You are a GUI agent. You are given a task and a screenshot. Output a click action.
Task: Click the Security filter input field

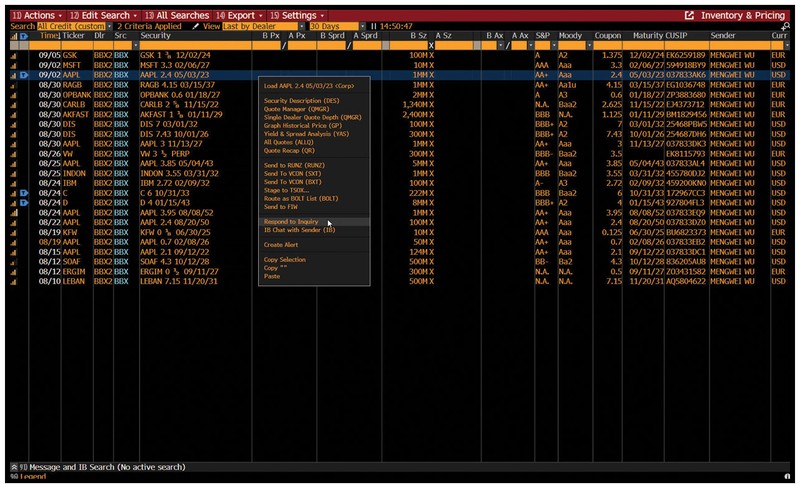195,45
